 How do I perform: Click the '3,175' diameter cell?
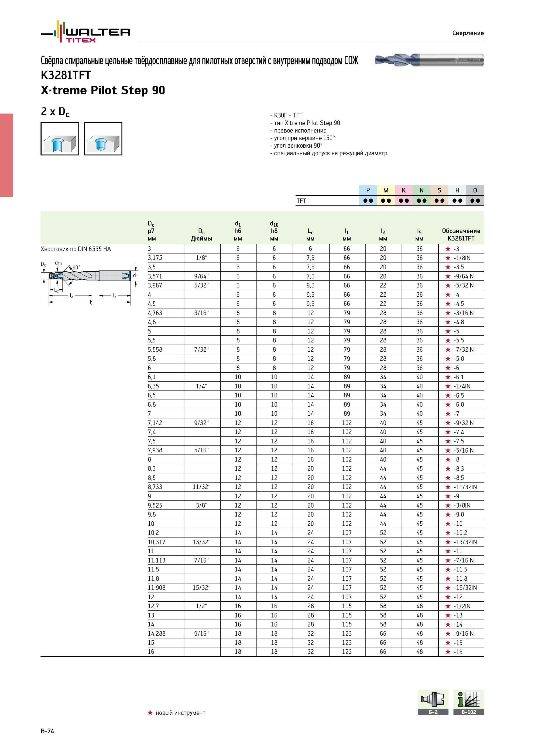155,258
